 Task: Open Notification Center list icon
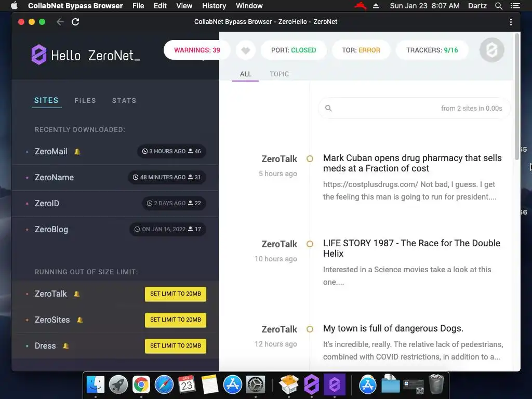tap(515, 6)
